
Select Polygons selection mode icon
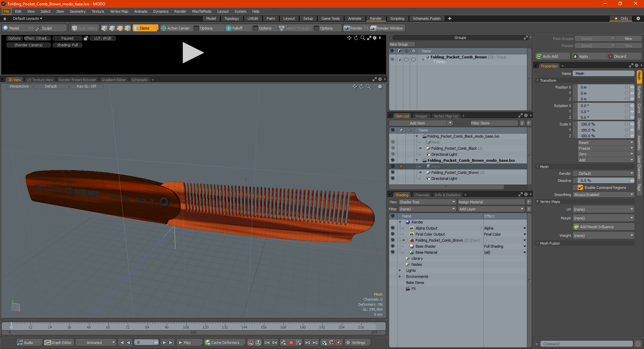pos(120,28)
